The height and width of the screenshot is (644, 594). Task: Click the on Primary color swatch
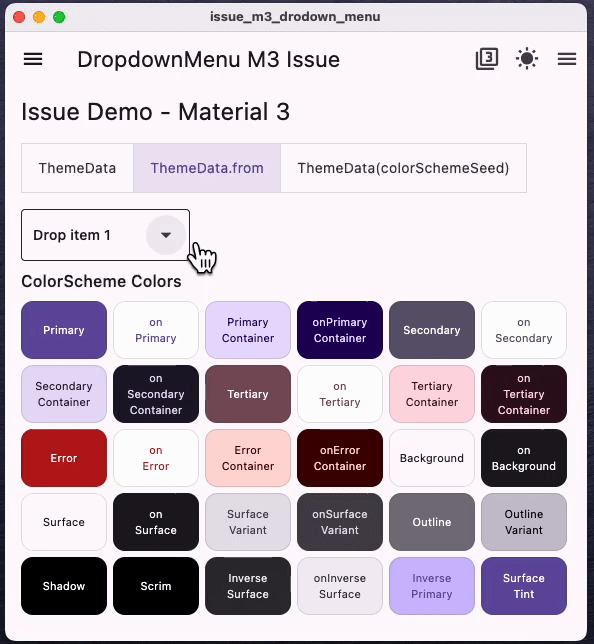point(156,330)
